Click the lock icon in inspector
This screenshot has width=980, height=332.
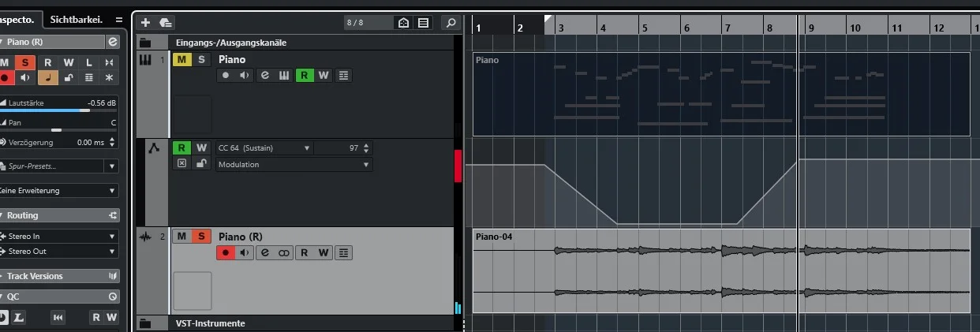(69, 77)
